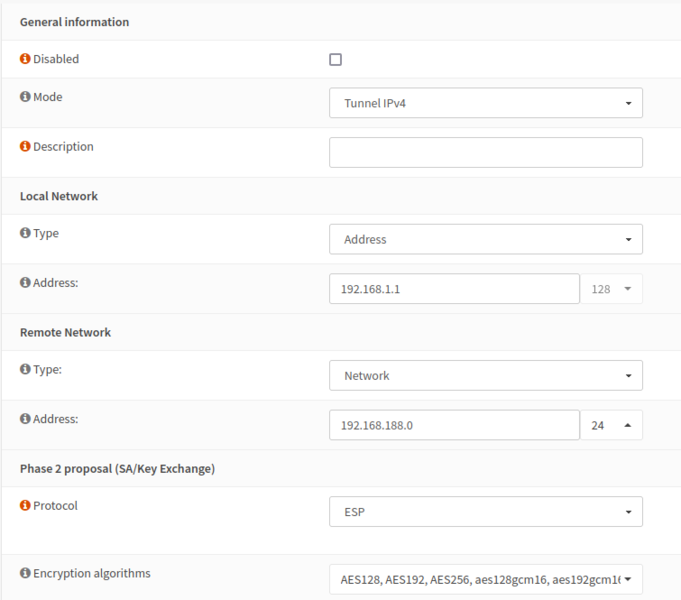The height and width of the screenshot is (600, 681).
Task: Click the local subnet mask dropdown showing 128
Action: click(611, 289)
